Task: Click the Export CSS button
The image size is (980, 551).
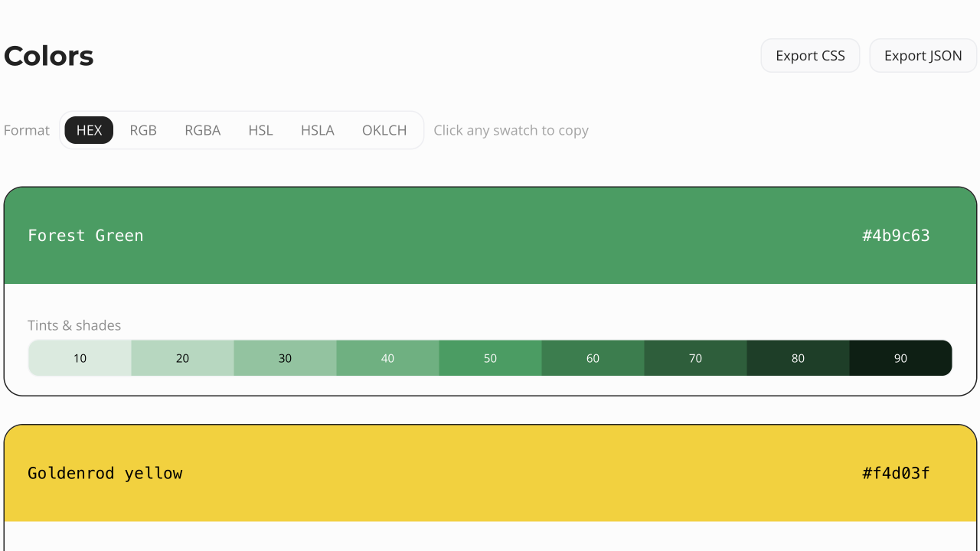Action: coord(810,56)
